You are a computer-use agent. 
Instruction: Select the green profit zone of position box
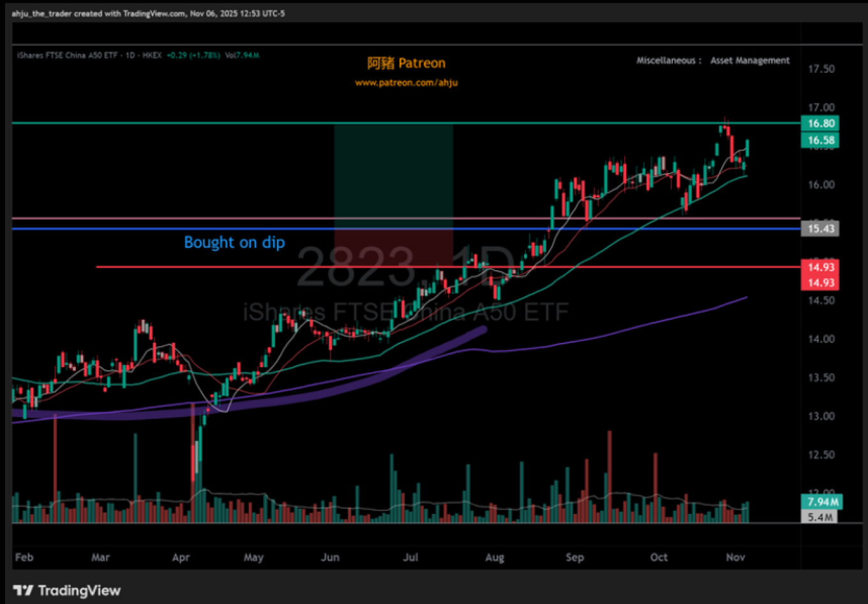click(x=393, y=171)
